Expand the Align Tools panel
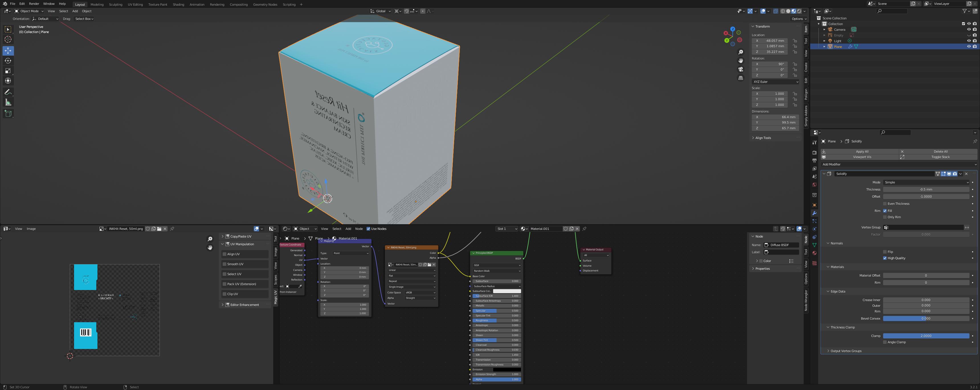Viewport: 980px width, 390px height. tap(763, 138)
